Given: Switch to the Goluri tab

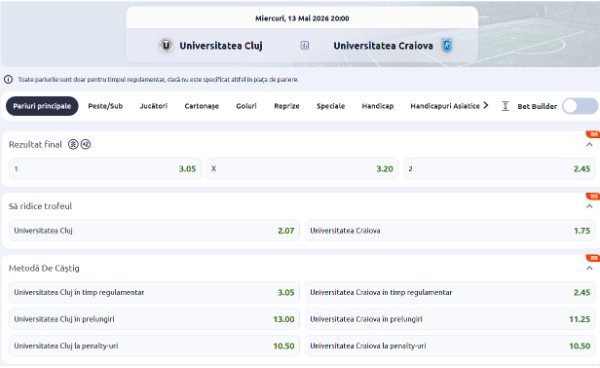Looking at the screenshot, I should click(x=246, y=106).
